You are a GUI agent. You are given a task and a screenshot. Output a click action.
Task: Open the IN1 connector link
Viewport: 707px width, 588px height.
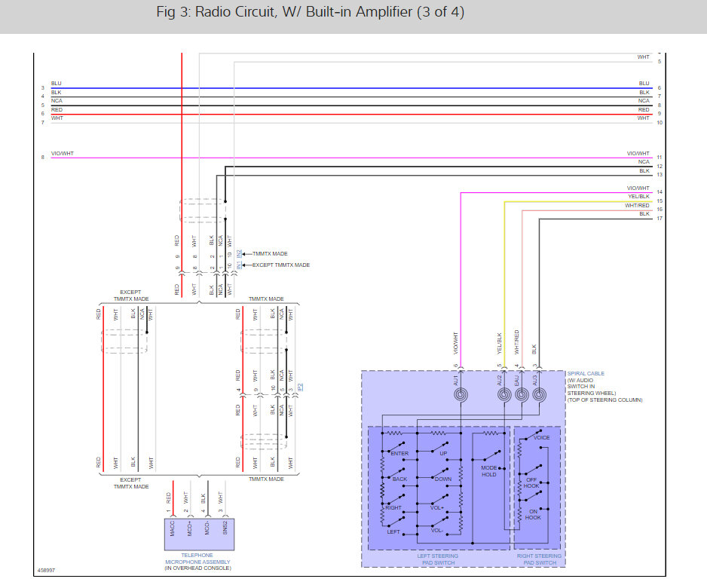[x=240, y=265]
